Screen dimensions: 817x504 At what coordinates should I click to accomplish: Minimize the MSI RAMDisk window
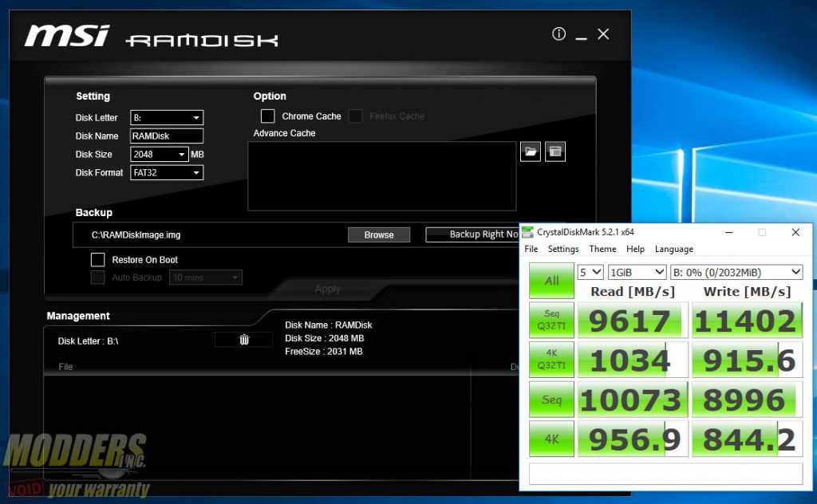582,38
